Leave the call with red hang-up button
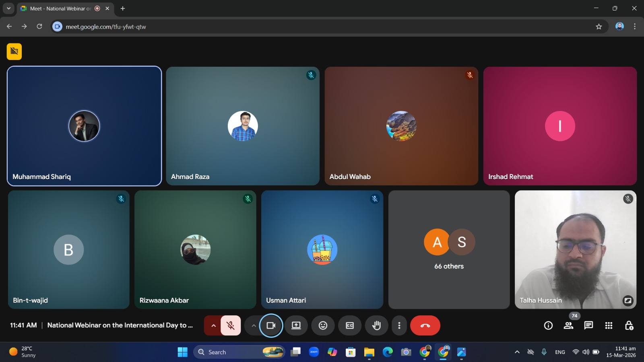The image size is (644, 362). pos(425,325)
